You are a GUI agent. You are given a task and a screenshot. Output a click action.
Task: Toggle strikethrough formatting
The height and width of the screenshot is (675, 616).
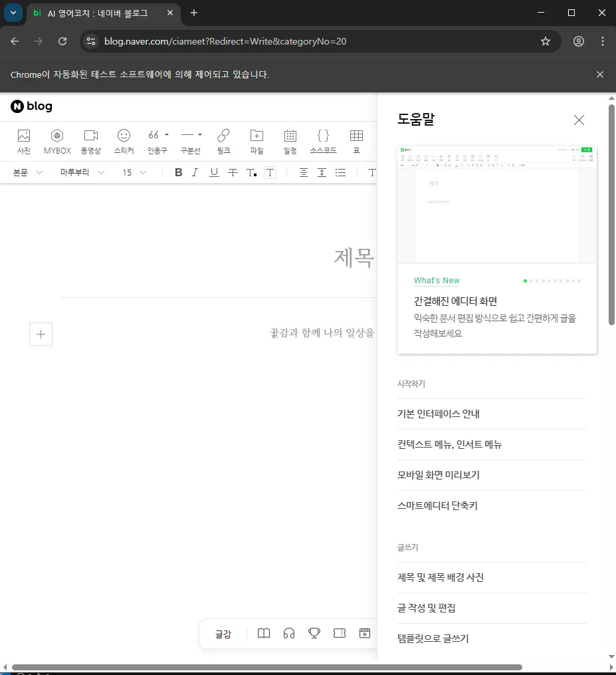coord(233,173)
